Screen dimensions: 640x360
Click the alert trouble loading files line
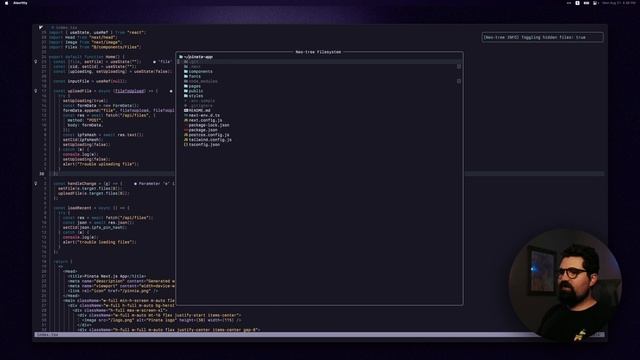point(100,242)
